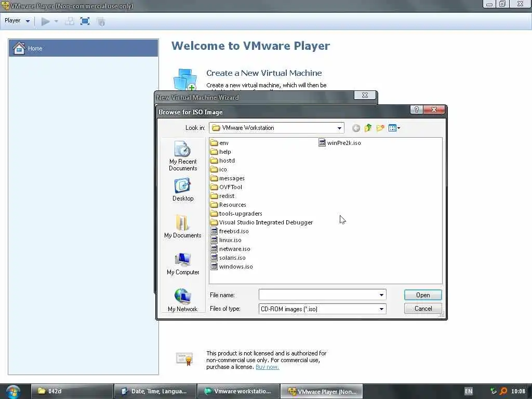Select the OVFTool folder
Image resolution: width=532 pixels, height=399 pixels.
pos(227,187)
